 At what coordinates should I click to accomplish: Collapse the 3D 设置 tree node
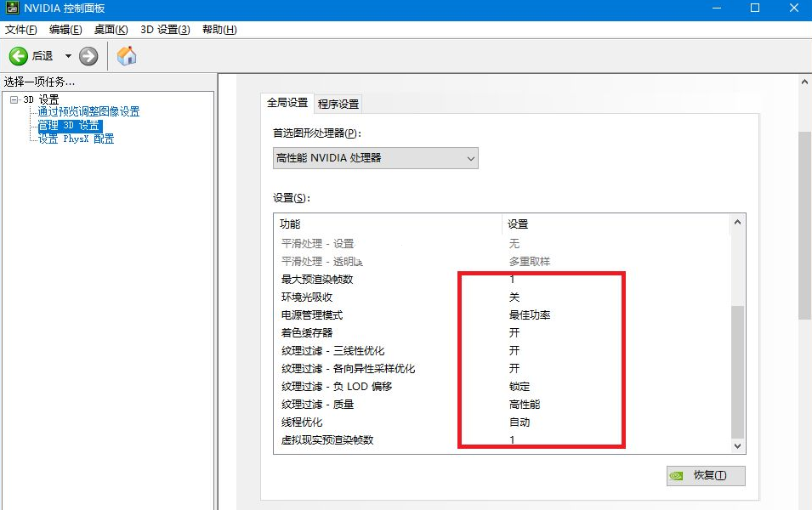(14, 99)
